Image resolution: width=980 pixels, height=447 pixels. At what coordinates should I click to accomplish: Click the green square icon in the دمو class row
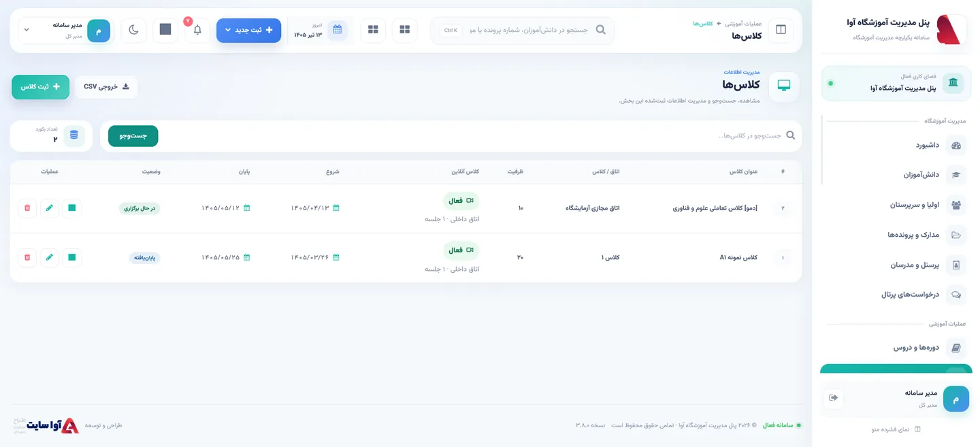(x=72, y=208)
